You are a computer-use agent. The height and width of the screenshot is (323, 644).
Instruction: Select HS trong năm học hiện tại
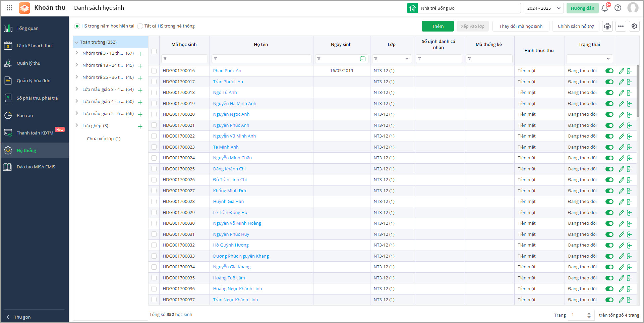pos(77,26)
